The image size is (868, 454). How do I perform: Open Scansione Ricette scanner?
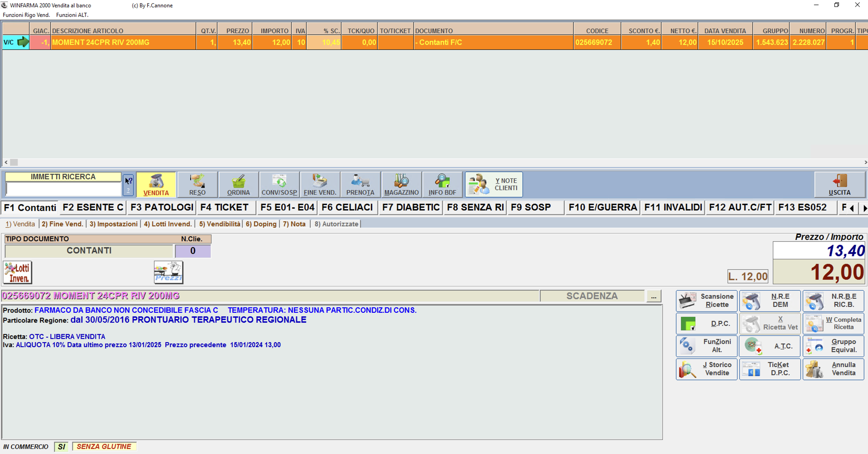[706, 301]
